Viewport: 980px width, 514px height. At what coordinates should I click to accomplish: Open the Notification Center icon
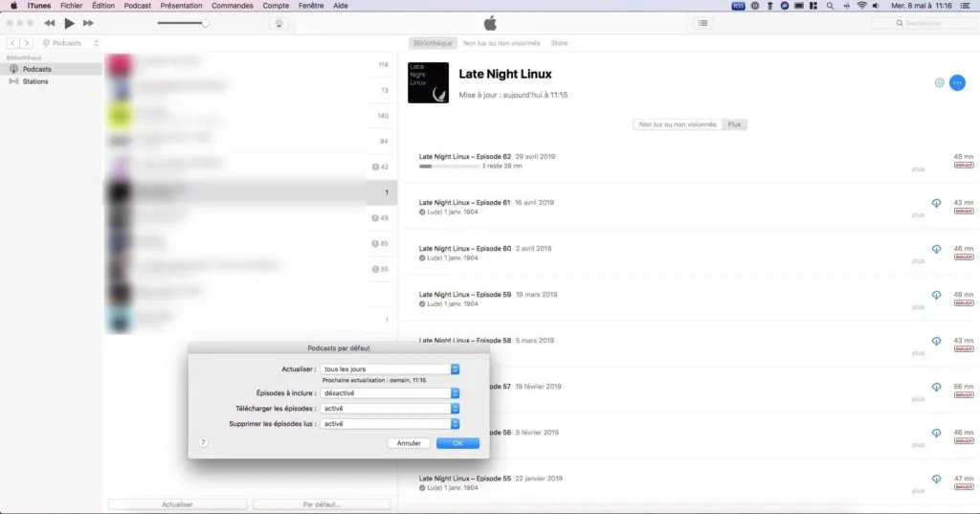coord(965,6)
